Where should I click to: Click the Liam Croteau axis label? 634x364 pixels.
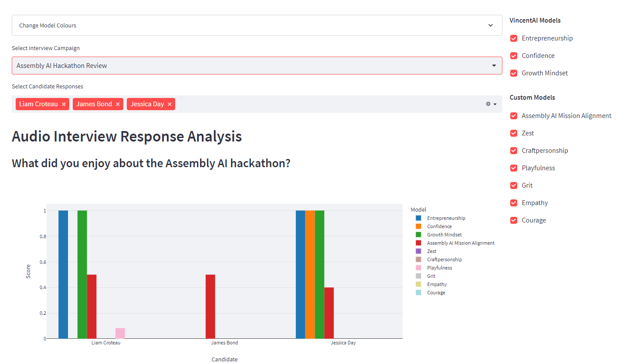point(106,343)
